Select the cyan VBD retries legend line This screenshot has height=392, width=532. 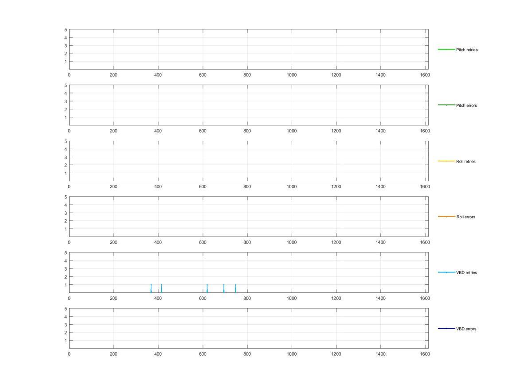pyautogui.click(x=446, y=272)
